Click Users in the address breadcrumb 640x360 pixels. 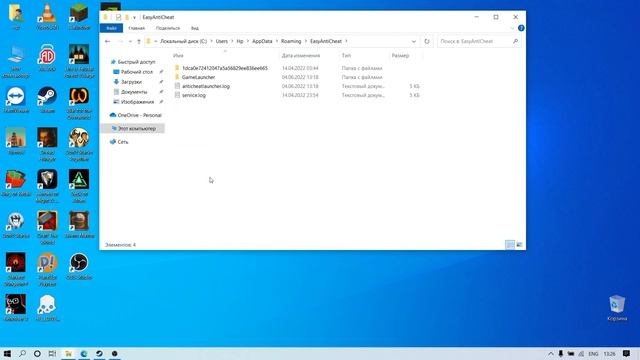pos(222,41)
